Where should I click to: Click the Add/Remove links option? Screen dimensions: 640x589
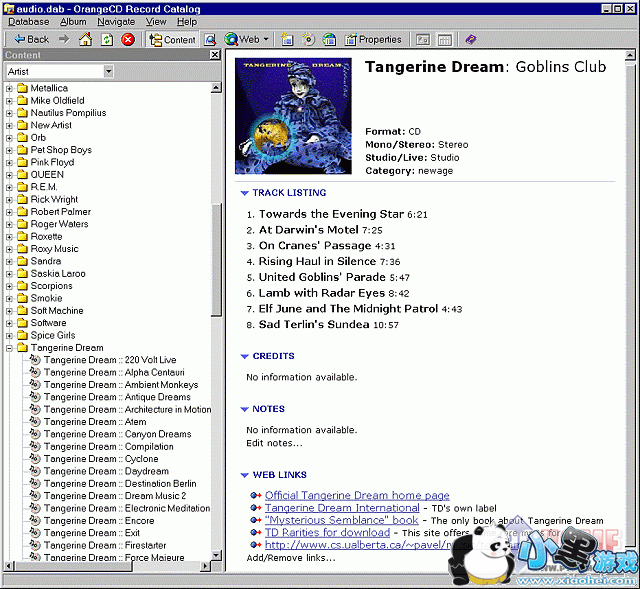point(291,557)
